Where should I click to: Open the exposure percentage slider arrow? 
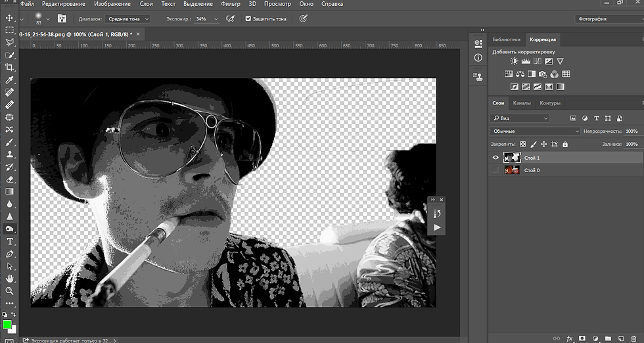[x=216, y=19]
